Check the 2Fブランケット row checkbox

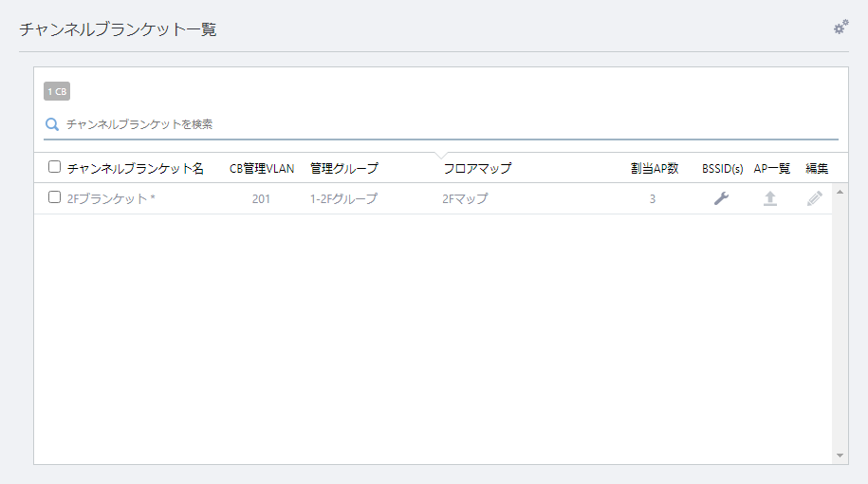tap(54, 197)
